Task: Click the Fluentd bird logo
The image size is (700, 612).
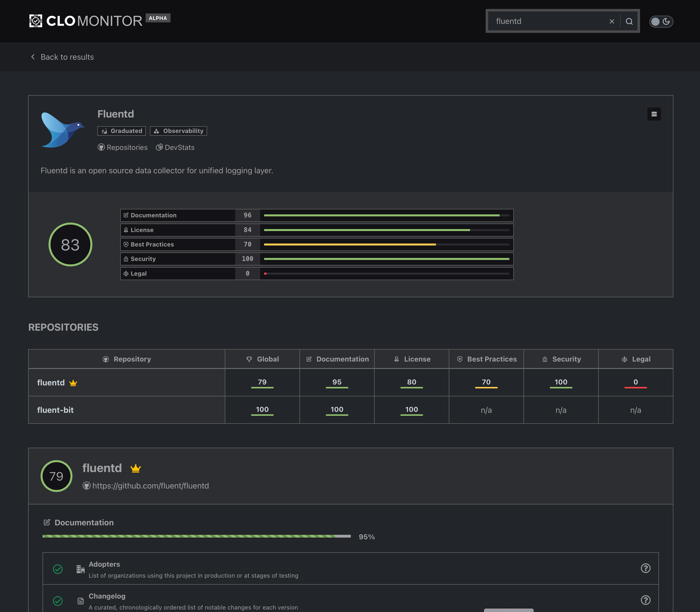Action: 62,130
